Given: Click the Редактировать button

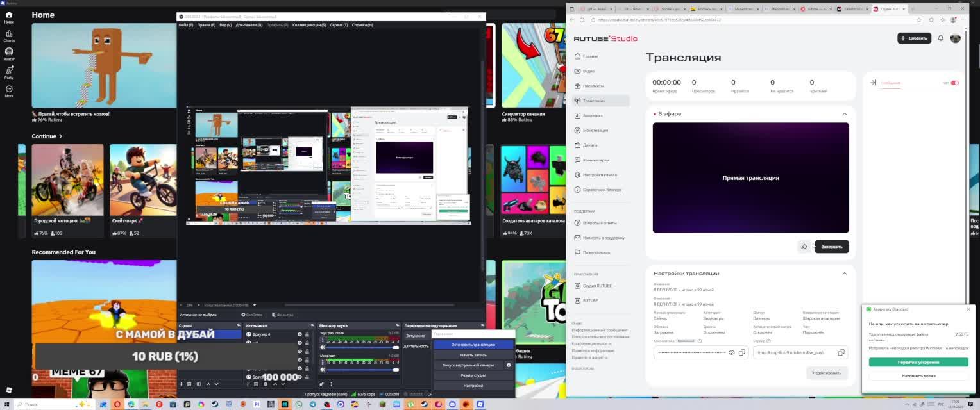Looking at the screenshot, I should click(827, 373).
